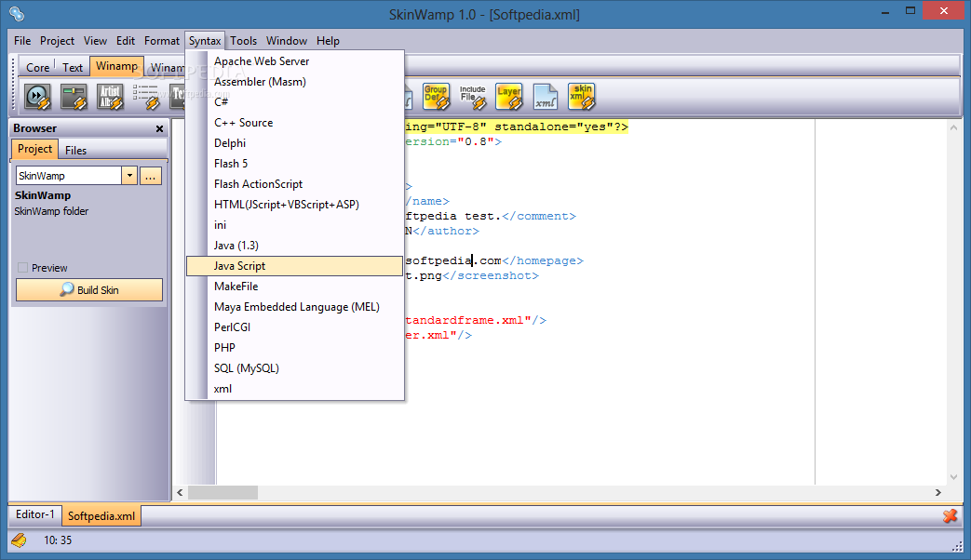Switch to the Files browser tab
The height and width of the screenshot is (560, 971).
pos(75,151)
